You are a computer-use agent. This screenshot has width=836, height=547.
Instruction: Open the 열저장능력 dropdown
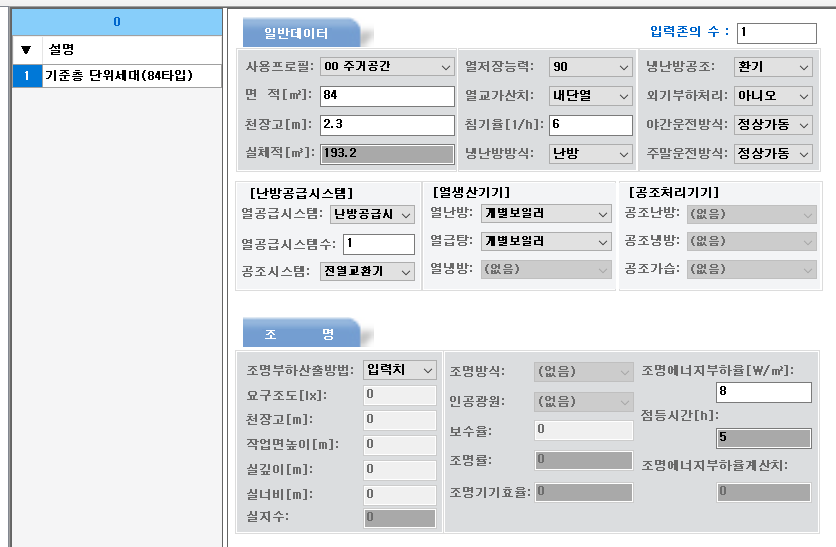[x=590, y=67]
